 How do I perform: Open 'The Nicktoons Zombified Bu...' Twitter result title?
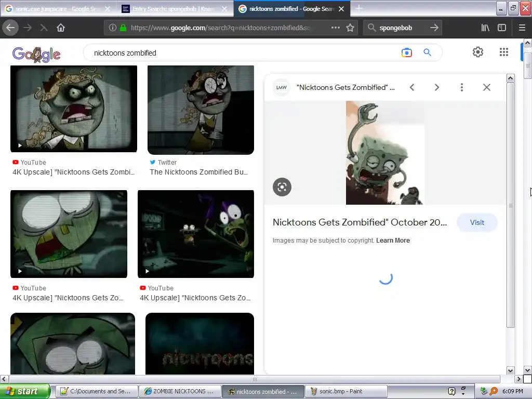199,172
